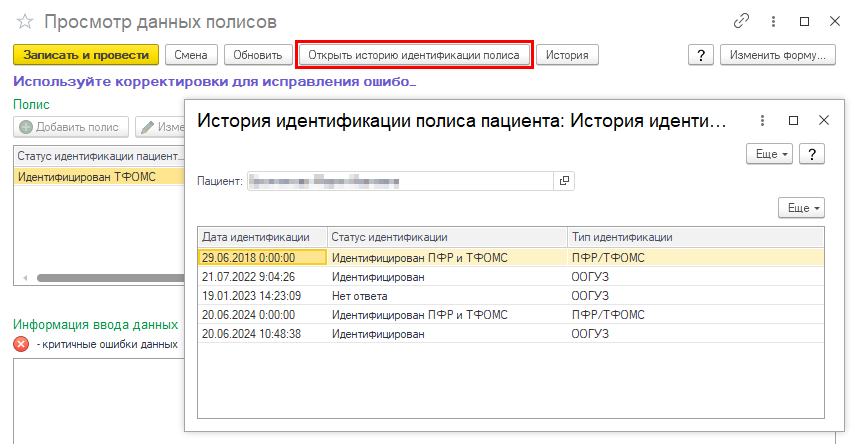Open patient field record icon

coord(564,181)
